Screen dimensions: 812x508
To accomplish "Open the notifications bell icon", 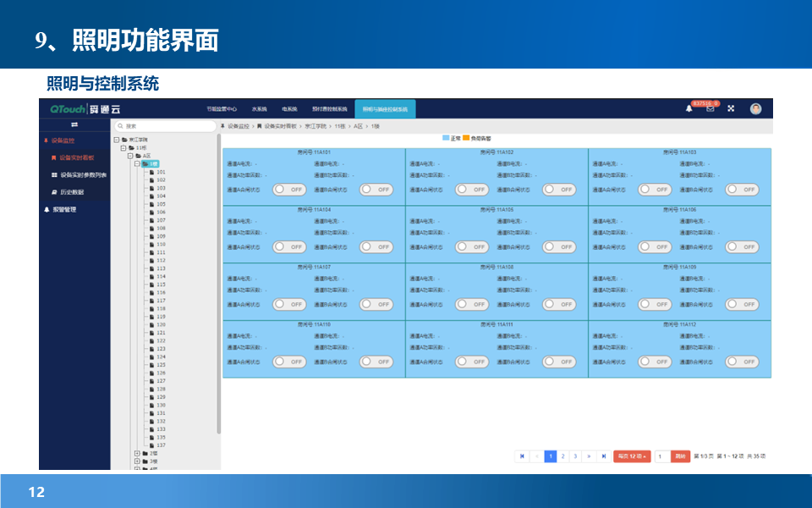I will [x=689, y=108].
